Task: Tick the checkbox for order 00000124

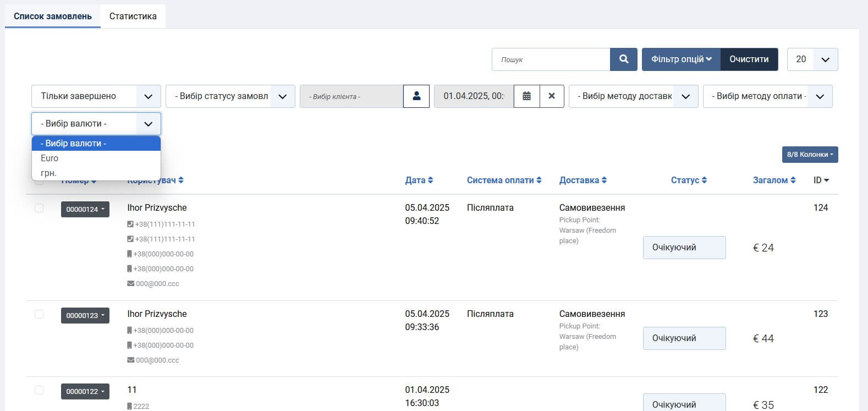Action: (x=39, y=208)
